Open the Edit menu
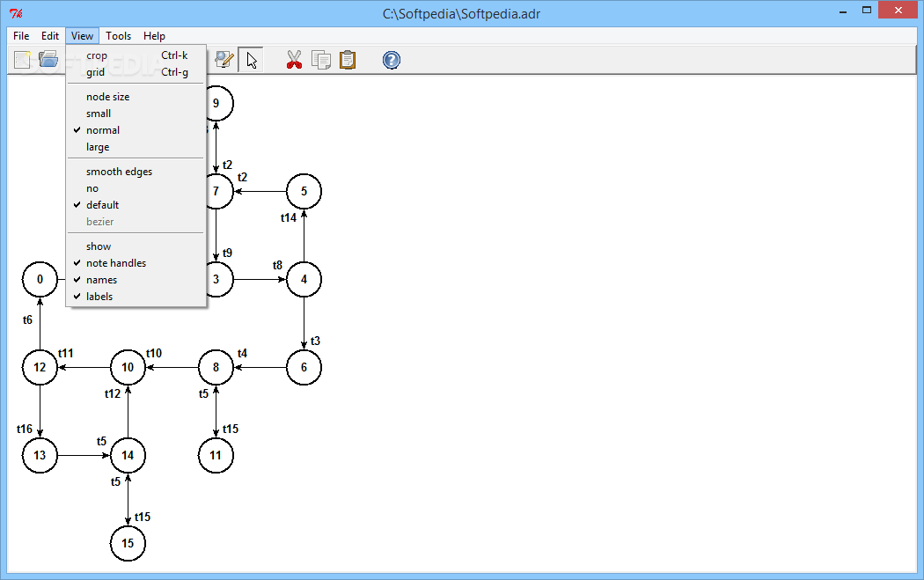This screenshot has width=924, height=580. (x=50, y=36)
